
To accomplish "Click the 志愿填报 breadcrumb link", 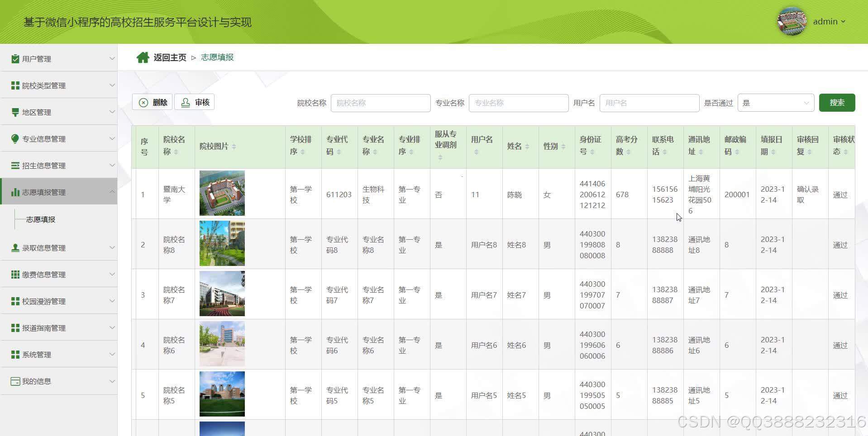I will (217, 57).
